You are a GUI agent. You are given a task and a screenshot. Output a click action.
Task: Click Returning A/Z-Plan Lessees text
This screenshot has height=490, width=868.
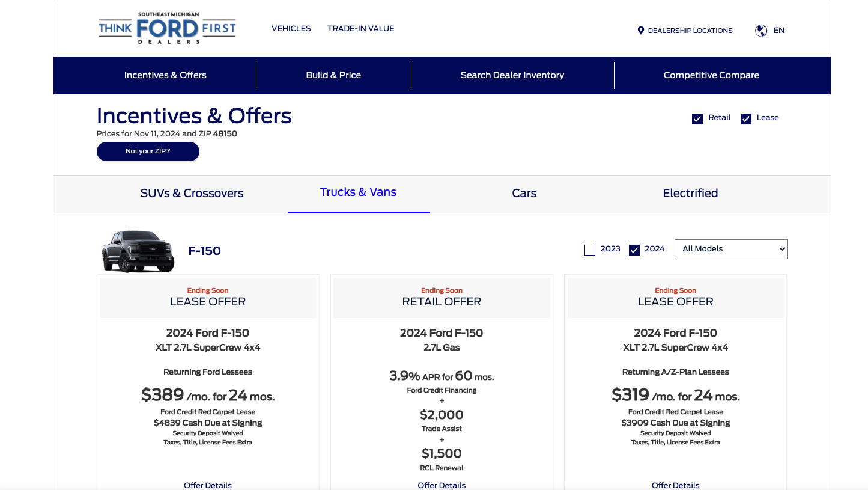pos(676,372)
